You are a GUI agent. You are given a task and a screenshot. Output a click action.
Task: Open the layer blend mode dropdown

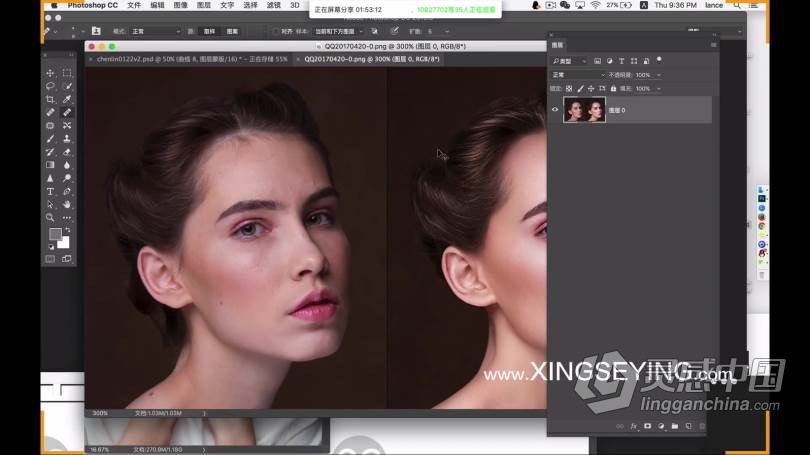578,75
